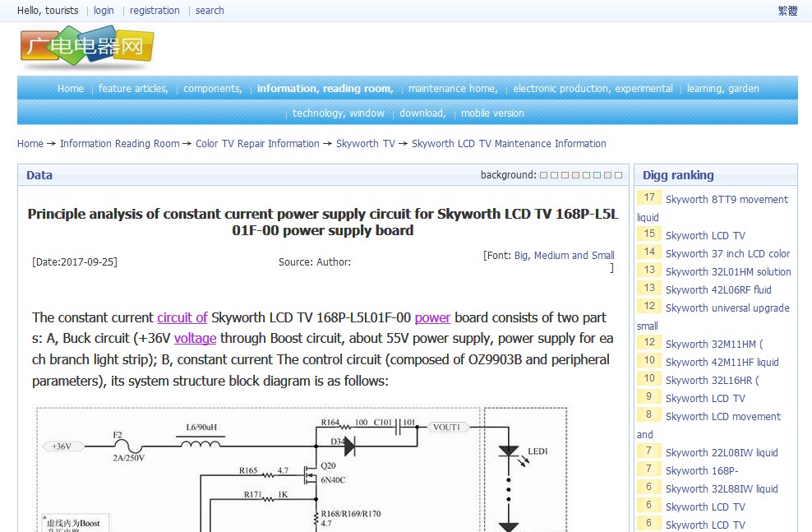Image resolution: width=812 pixels, height=532 pixels.
Task: Open mobile version menu item
Action: pyautogui.click(x=492, y=113)
